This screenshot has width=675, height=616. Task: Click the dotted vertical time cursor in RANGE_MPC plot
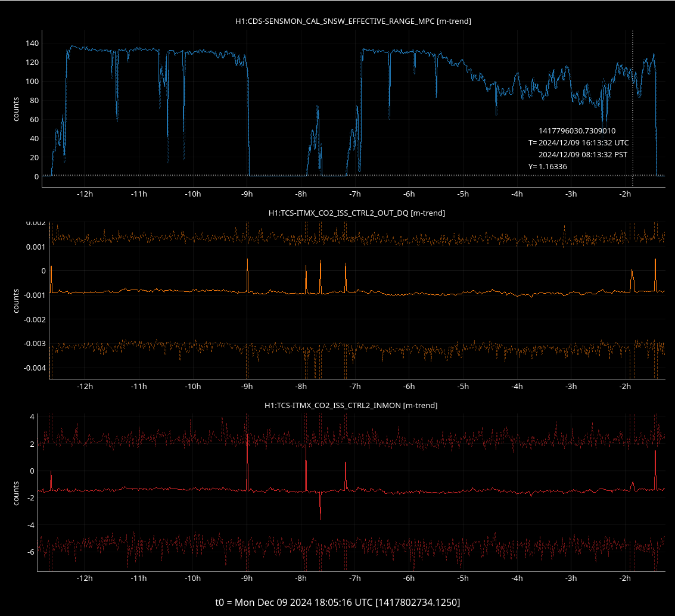point(632,108)
